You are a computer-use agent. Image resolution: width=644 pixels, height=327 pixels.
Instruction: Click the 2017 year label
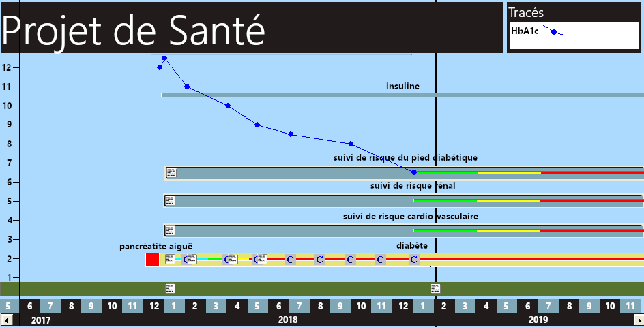41,320
